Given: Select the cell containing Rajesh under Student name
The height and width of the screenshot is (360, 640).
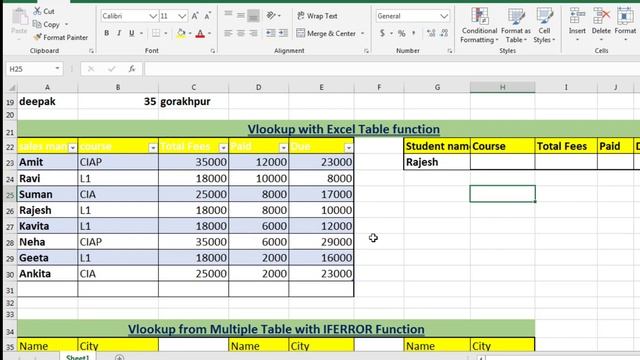Looking at the screenshot, I should [x=437, y=162].
